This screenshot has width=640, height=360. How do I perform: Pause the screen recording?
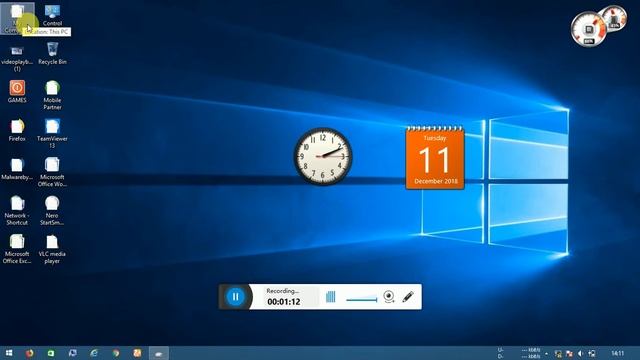pos(236,297)
